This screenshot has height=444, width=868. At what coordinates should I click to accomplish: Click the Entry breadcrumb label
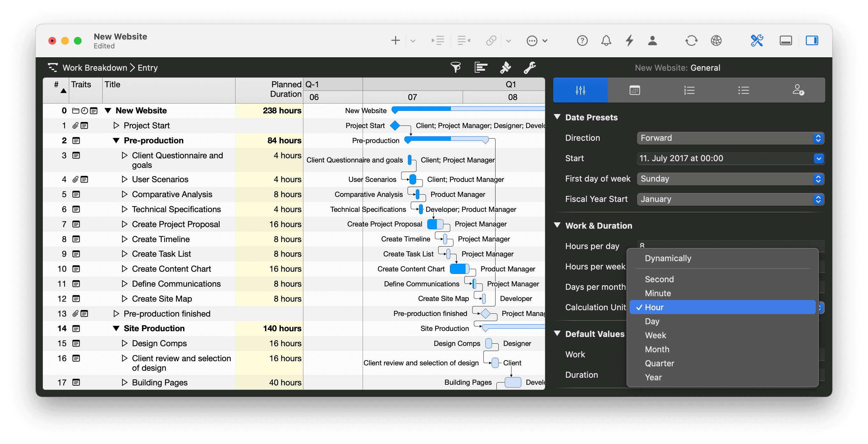coord(147,68)
